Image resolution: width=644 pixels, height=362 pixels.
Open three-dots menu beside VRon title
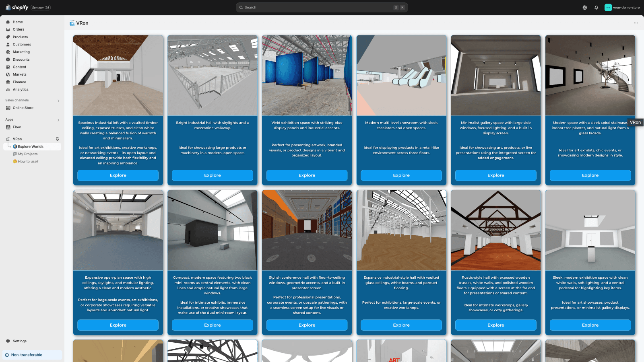point(636,23)
